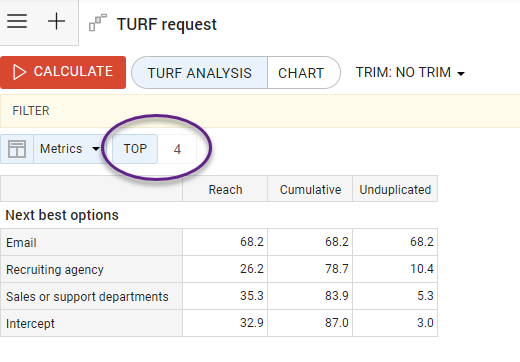The height and width of the screenshot is (362, 520).
Task: Select the Recruiting agency row label
Action: point(91,269)
